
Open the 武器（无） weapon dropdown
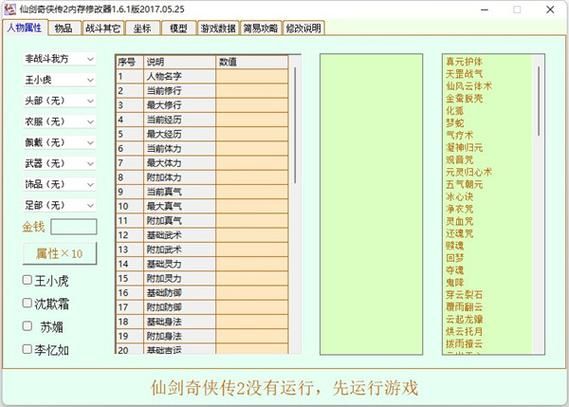pos(60,164)
